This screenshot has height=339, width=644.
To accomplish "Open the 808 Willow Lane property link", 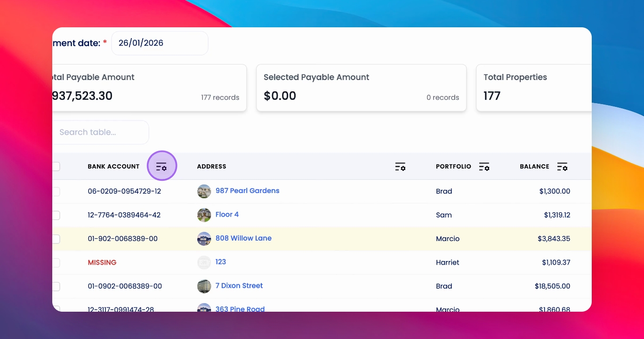I will pyautogui.click(x=243, y=238).
